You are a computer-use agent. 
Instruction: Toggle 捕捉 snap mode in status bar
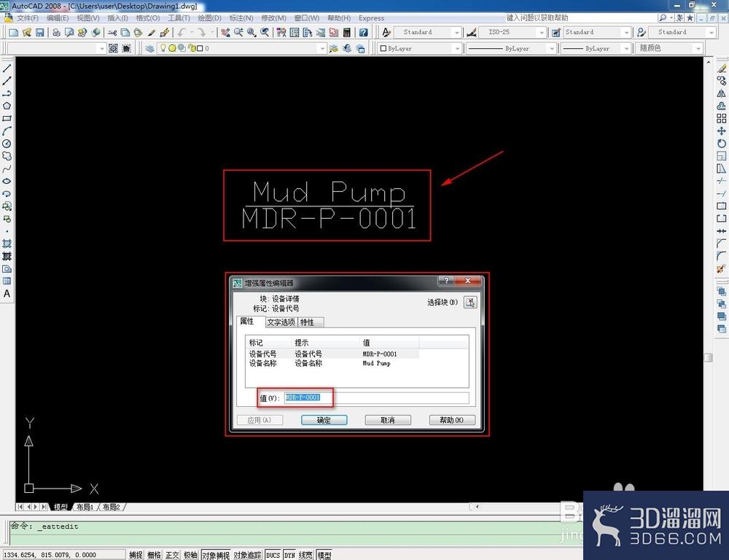[136, 555]
